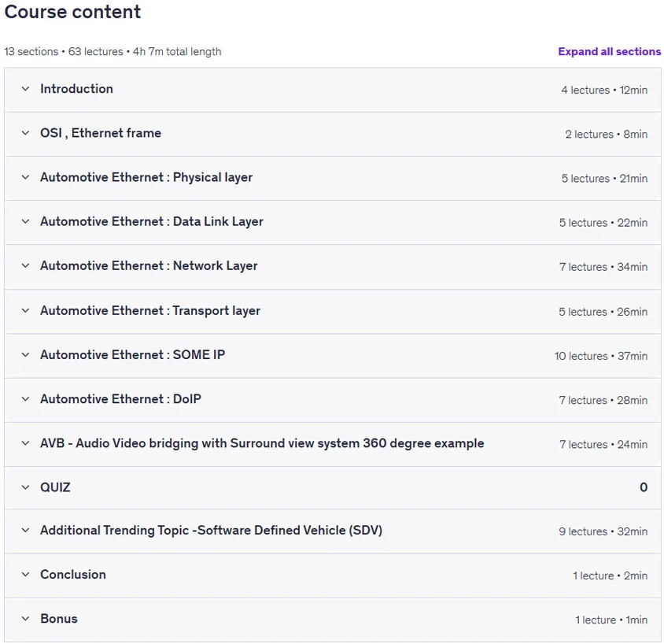
Task: Click the QUIZ row '0' count
Action: 644,487
